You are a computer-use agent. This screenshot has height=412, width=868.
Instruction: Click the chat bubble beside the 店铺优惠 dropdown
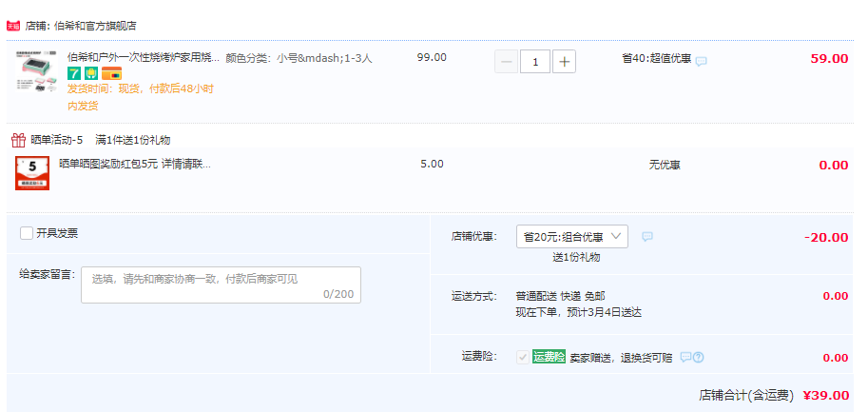647,237
